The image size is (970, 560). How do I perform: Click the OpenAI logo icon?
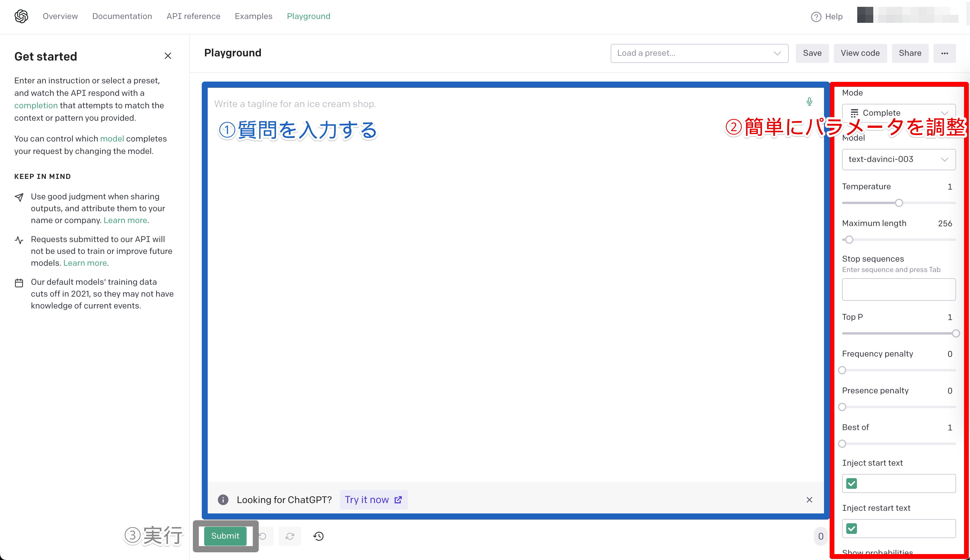click(x=21, y=16)
